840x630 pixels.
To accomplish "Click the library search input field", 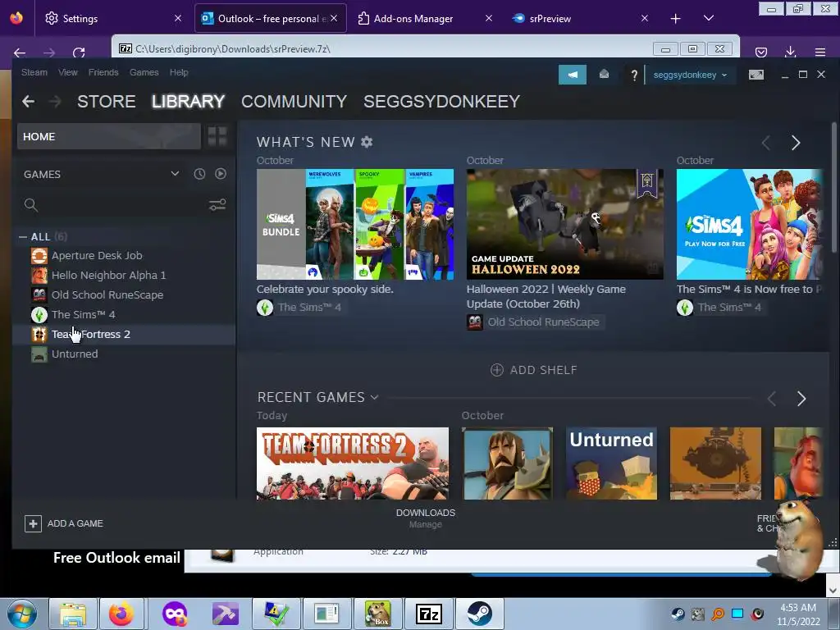I will 121,204.
